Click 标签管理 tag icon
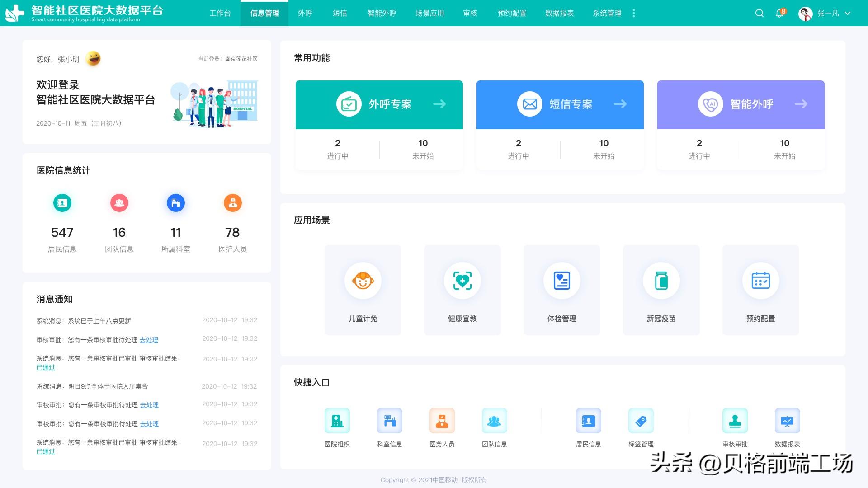The image size is (868, 488). (x=641, y=421)
